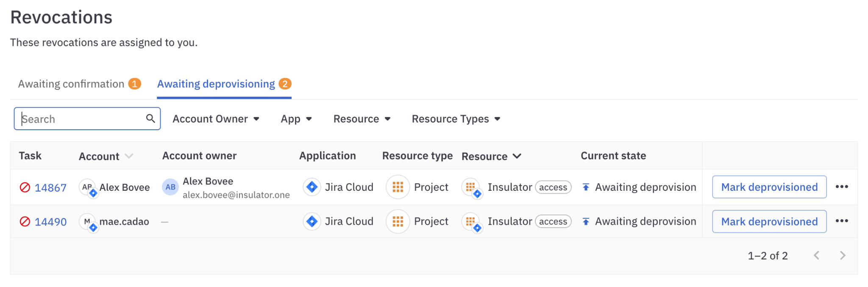Image resolution: width=868 pixels, height=287 pixels.
Task: Open the App filter dropdown
Action: click(x=296, y=119)
